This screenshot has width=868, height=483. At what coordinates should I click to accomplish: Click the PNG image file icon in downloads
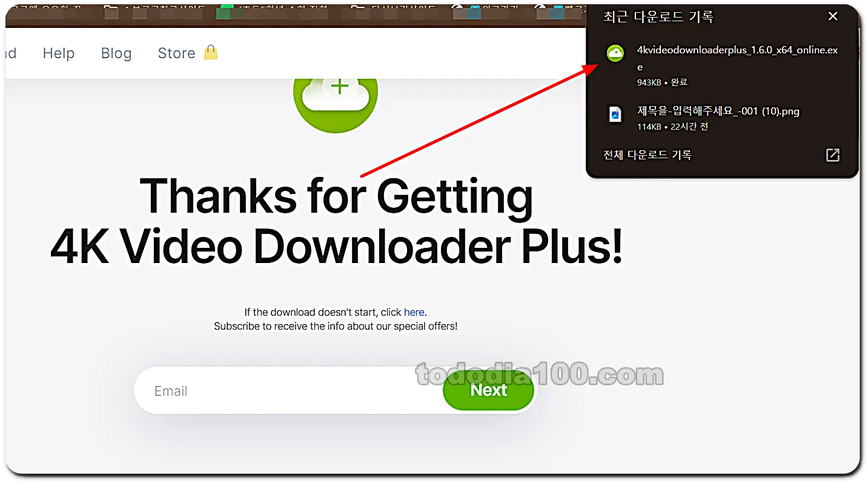(615, 115)
